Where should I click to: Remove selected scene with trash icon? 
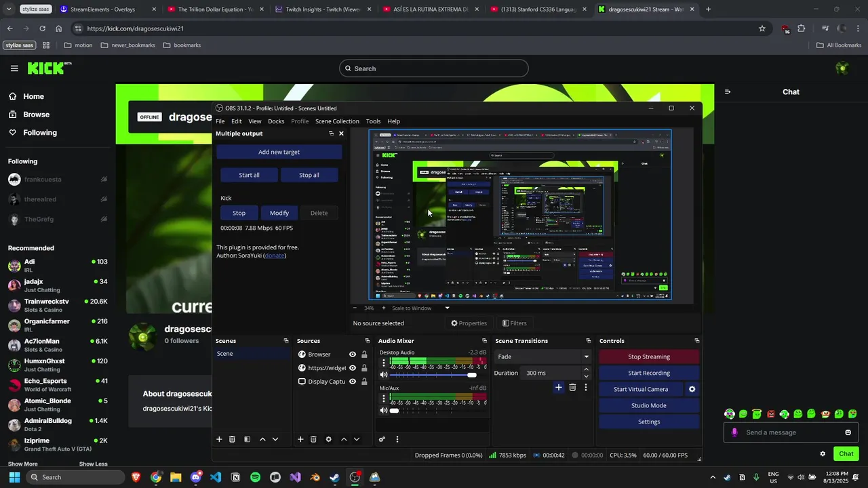click(232, 439)
